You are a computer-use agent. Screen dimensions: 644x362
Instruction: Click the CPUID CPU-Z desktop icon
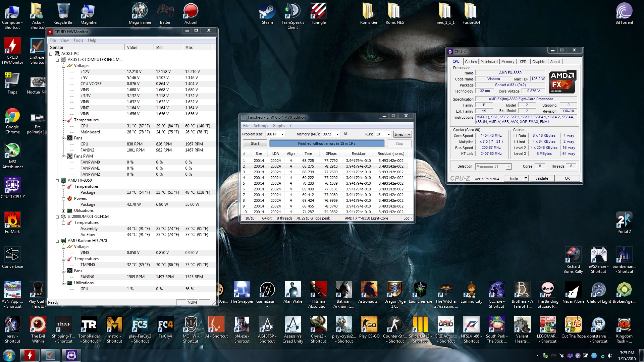(12, 185)
